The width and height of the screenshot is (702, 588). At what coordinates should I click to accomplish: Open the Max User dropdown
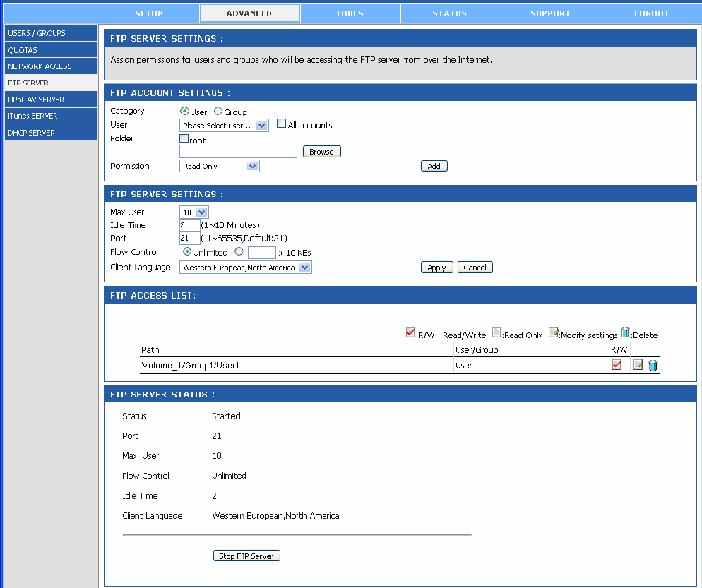pyautogui.click(x=194, y=212)
